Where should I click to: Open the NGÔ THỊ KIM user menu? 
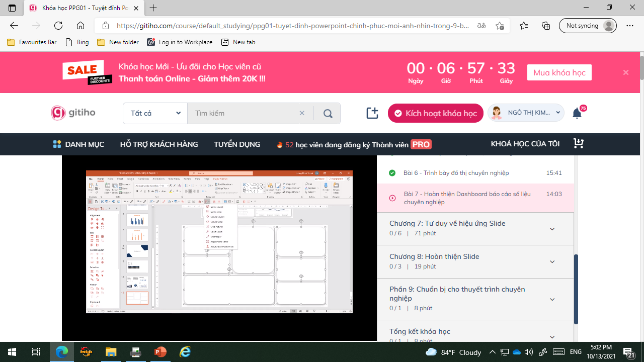click(x=526, y=113)
